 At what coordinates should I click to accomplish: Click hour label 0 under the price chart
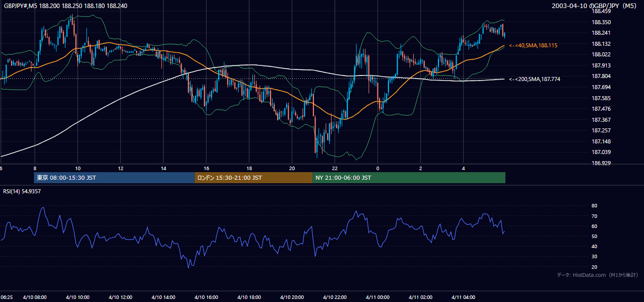[377, 168]
